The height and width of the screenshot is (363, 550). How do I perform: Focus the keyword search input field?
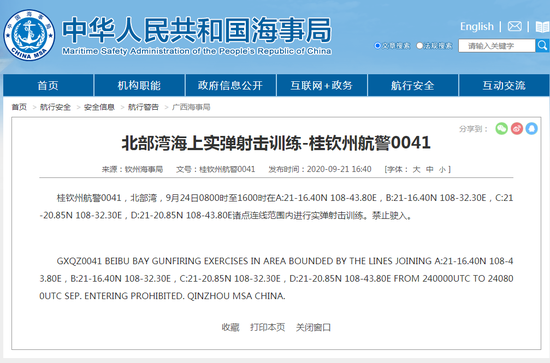click(497, 46)
